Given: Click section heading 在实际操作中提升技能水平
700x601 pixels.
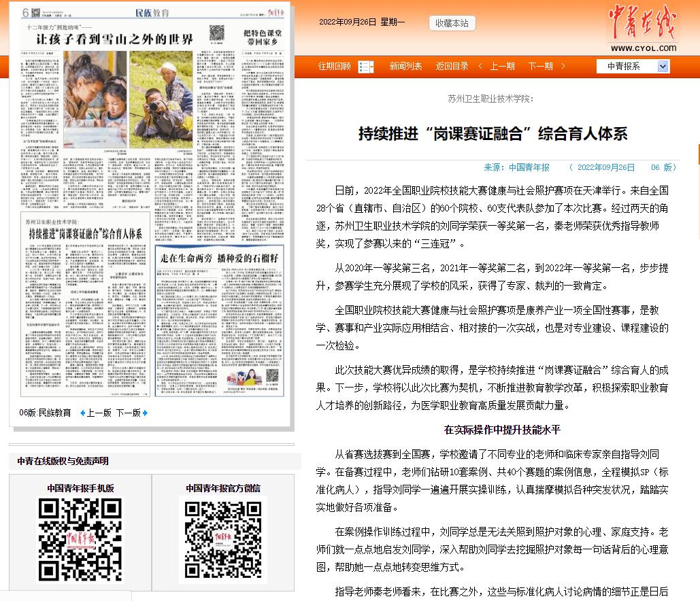Looking at the screenshot, I should click(502, 430).
